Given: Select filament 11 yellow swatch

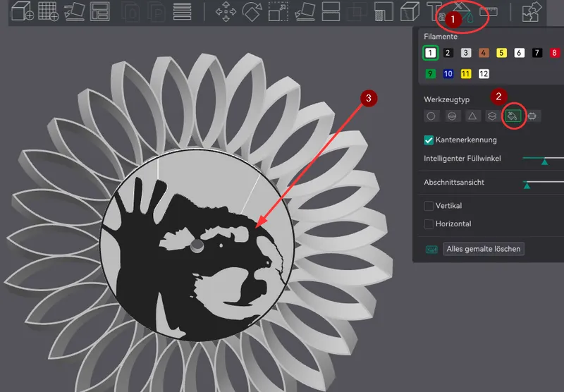Looking at the screenshot, I should click(x=466, y=74).
